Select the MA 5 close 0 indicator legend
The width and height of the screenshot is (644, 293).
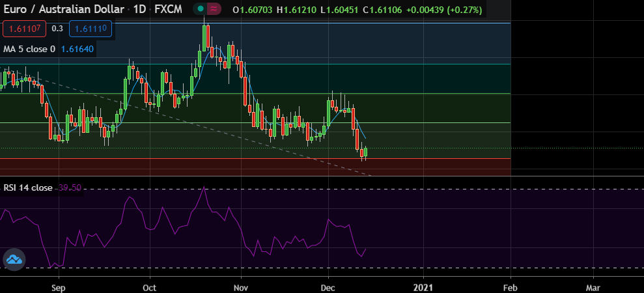pyautogui.click(x=29, y=49)
